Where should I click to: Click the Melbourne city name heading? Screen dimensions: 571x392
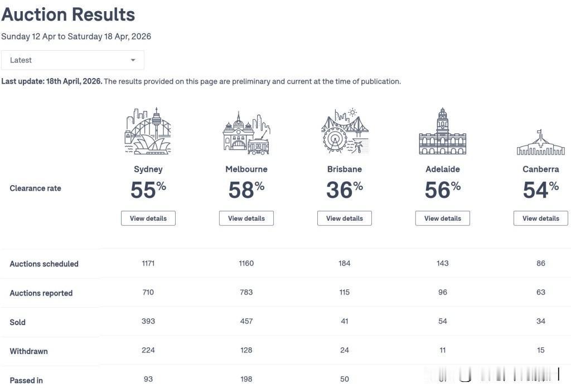pos(246,169)
